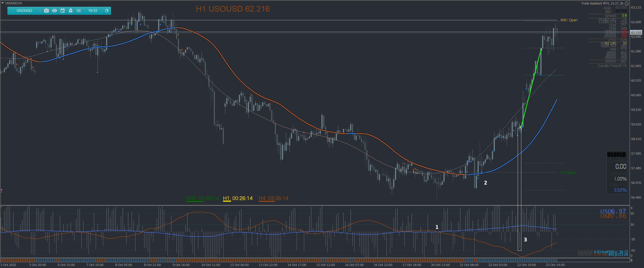Expand the USOUSD,H1 chart title triangle

click(x=2, y=3)
